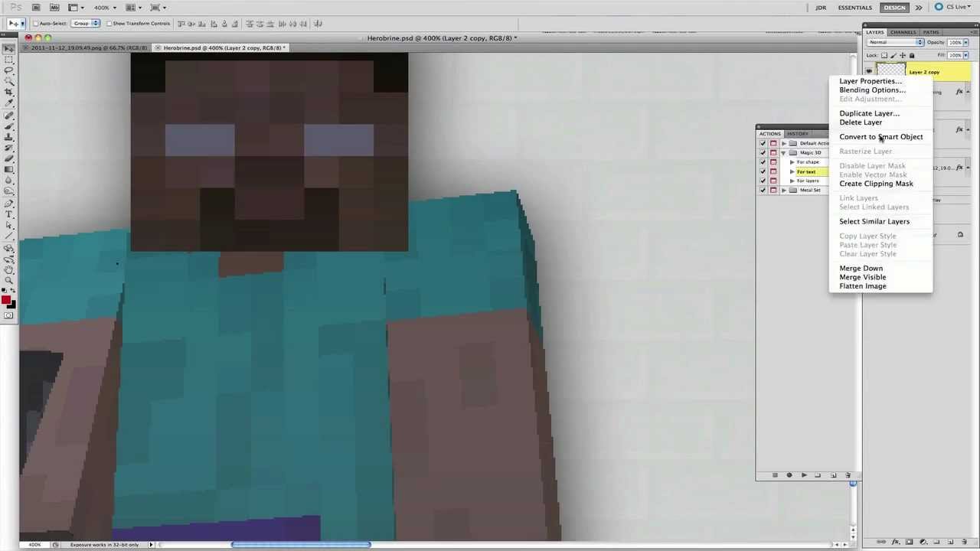Click the Record action button

(789, 475)
